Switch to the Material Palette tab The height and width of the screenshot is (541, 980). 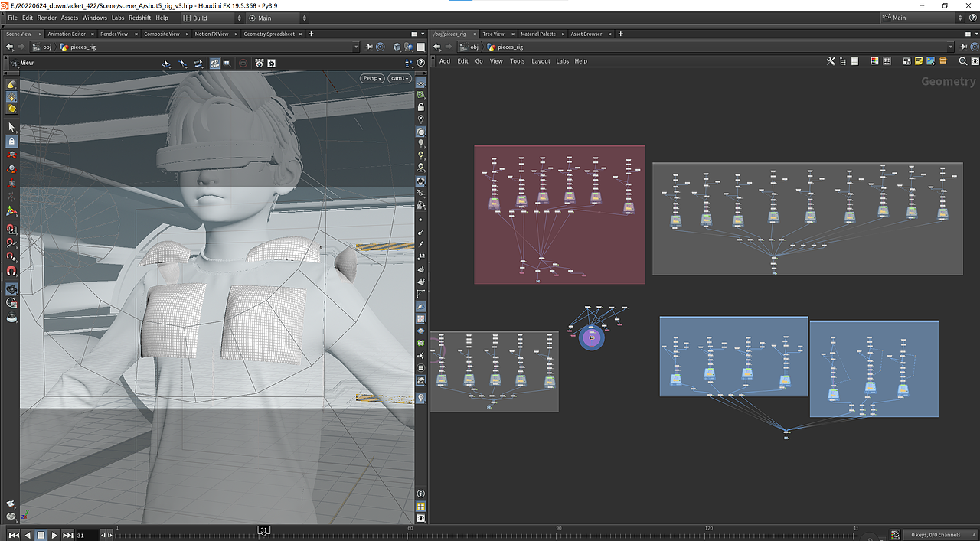[538, 34]
